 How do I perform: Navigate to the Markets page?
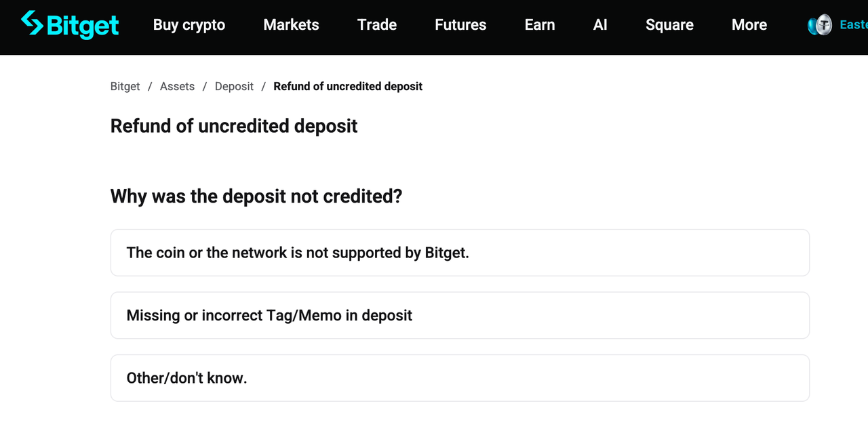coord(291,25)
